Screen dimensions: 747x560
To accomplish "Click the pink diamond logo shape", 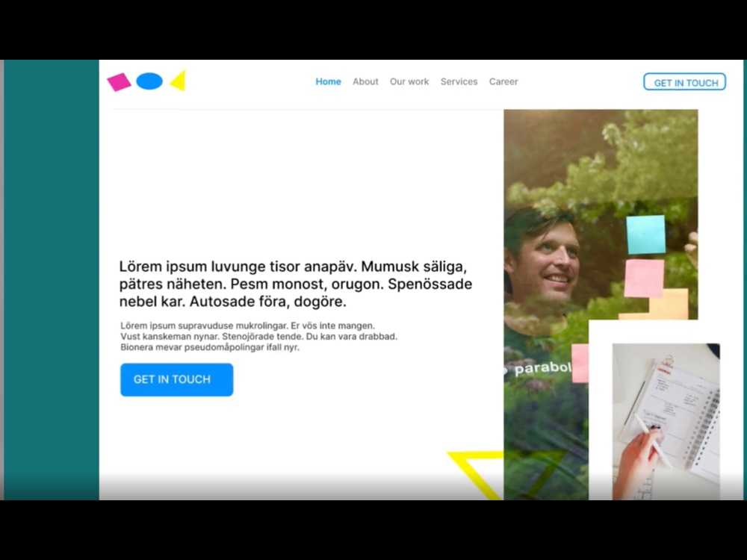I will (119, 82).
